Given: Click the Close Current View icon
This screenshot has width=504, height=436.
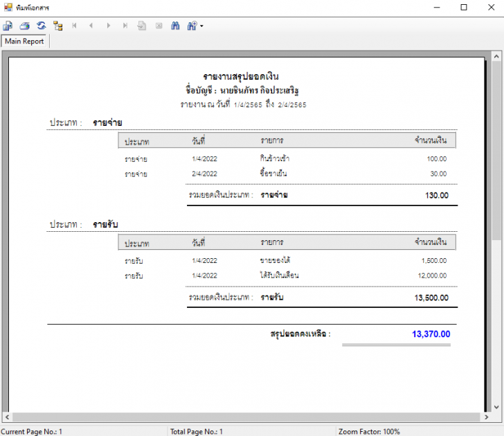Looking at the screenshot, I should coord(159,26).
